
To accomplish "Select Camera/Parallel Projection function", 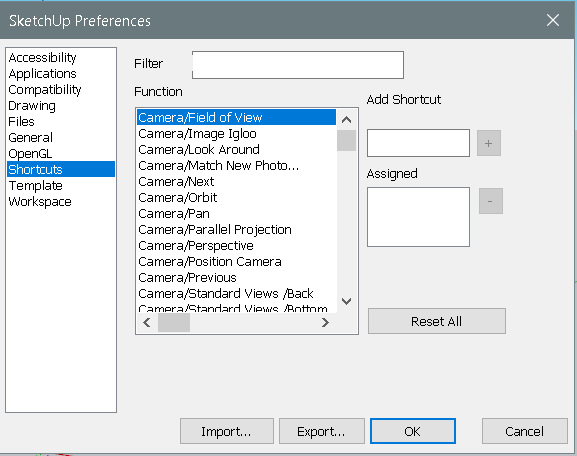I will pyautogui.click(x=236, y=230).
